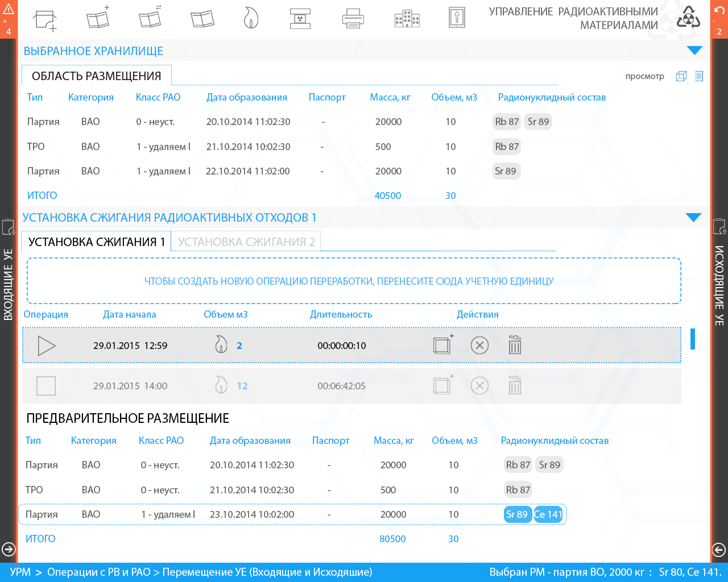Click the УРМ breadcrumb link

[20, 572]
